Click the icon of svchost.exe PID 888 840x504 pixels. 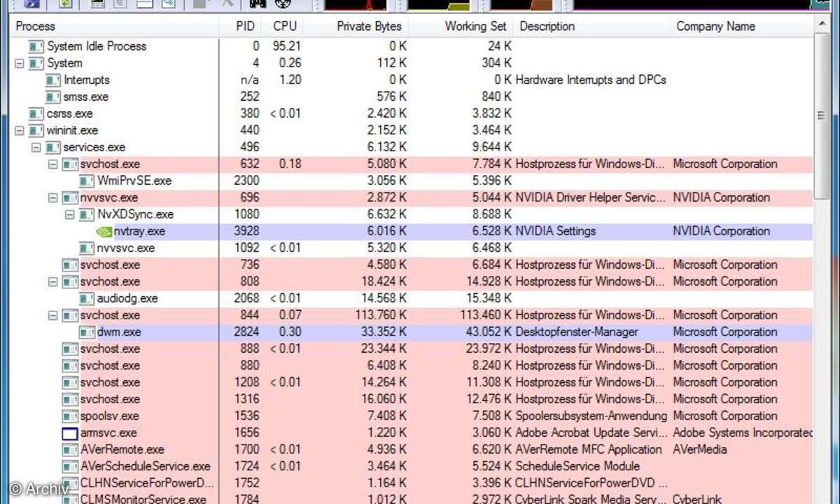coord(70,349)
